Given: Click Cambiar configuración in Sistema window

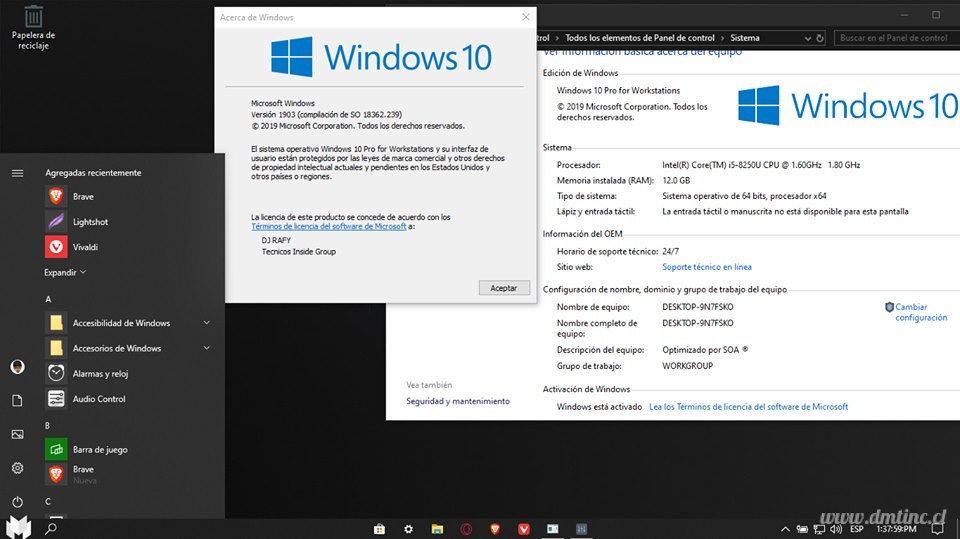Looking at the screenshot, I should (x=921, y=312).
